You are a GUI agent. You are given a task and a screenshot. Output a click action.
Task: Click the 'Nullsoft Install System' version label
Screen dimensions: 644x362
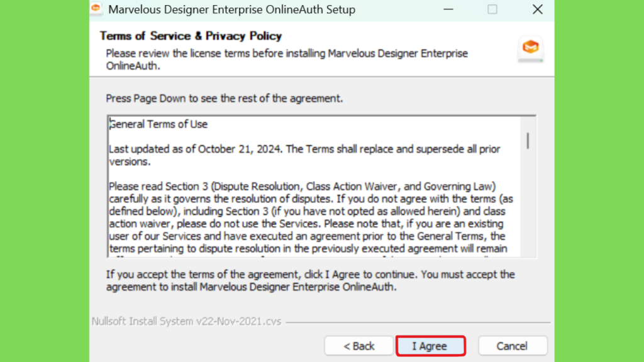tap(186, 321)
